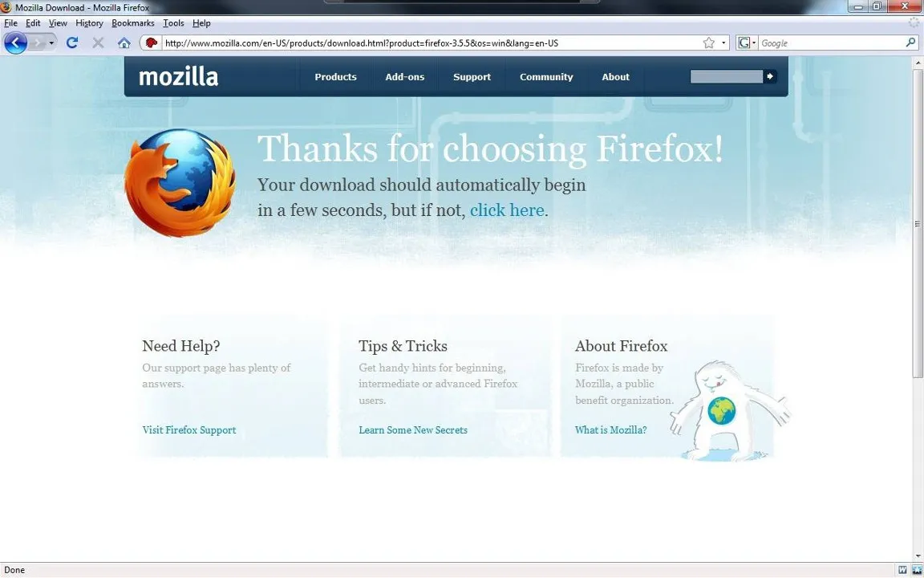Open the Tools menu

point(173,23)
